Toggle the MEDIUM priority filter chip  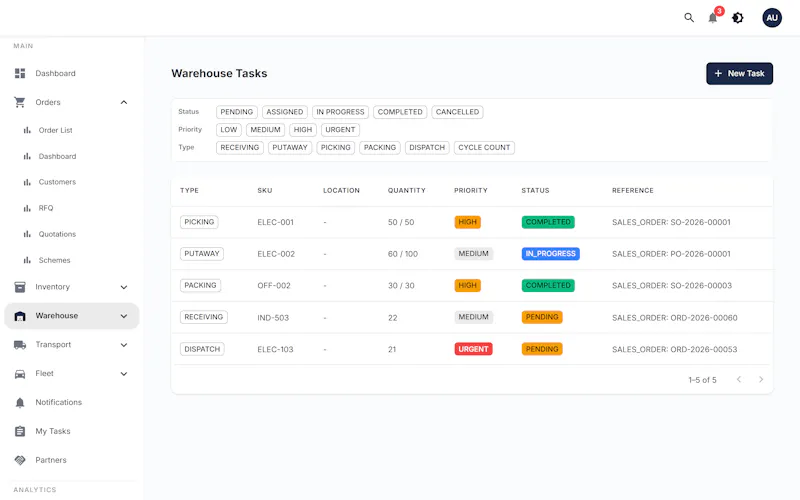pos(265,130)
